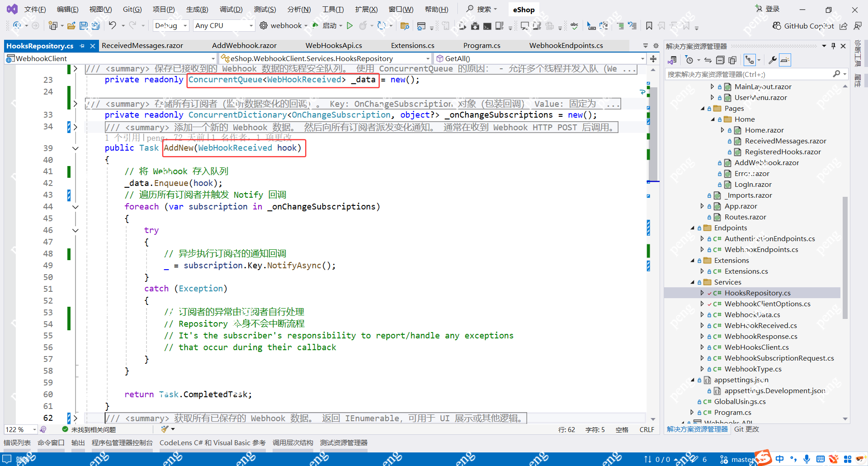Image resolution: width=868 pixels, height=466 pixels.
Task: Select ReceivedMessages.razor in Solution Explorer tree
Action: click(x=785, y=141)
